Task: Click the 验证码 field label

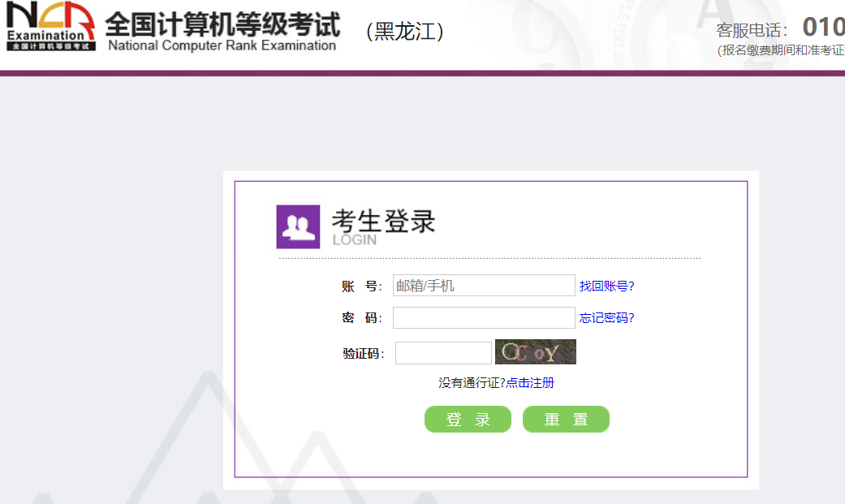Action: tap(363, 353)
